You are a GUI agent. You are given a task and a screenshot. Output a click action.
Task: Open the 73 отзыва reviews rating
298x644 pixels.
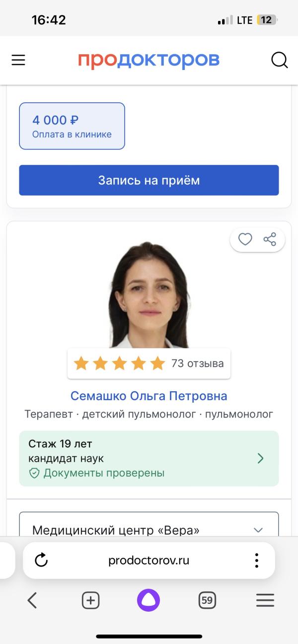tap(149, 363)
